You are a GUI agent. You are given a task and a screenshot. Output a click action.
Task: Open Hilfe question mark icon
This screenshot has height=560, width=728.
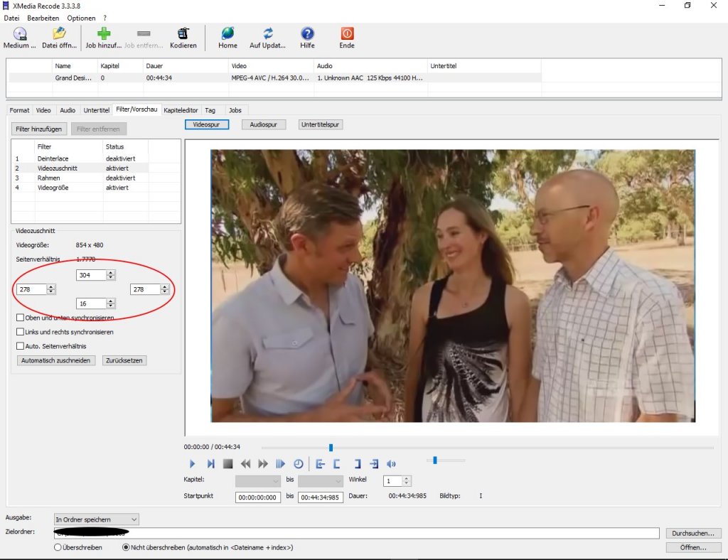(307, 33)
